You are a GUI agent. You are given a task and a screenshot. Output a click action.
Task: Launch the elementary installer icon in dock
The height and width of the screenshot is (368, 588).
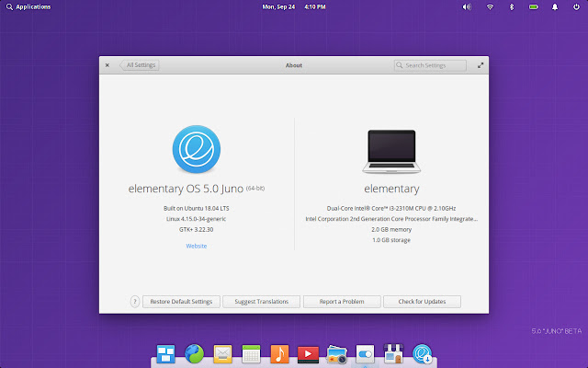pos(423,353)
